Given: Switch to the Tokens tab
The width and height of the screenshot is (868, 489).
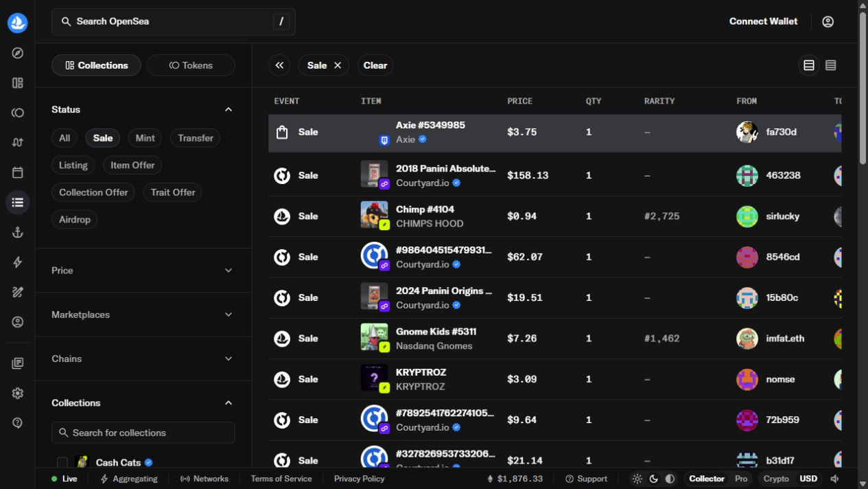Looking at the screenshot, I should (191, 65).
